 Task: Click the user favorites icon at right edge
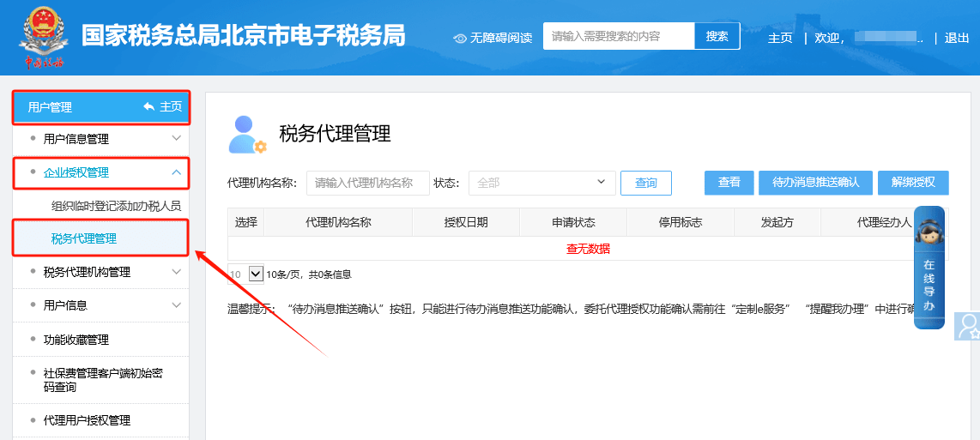(968, 326)
